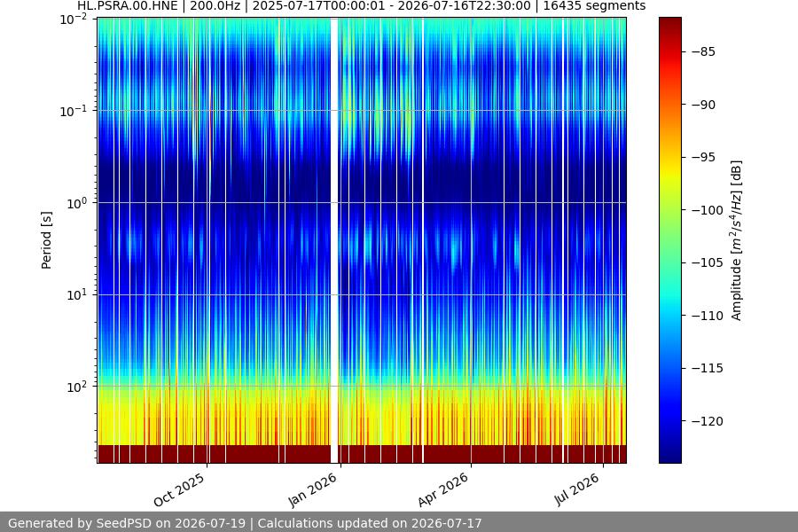This screenshot has height=532, width=798.
Task: Click the '-105' colorbar tick label
Action: [x=708, y=262]
